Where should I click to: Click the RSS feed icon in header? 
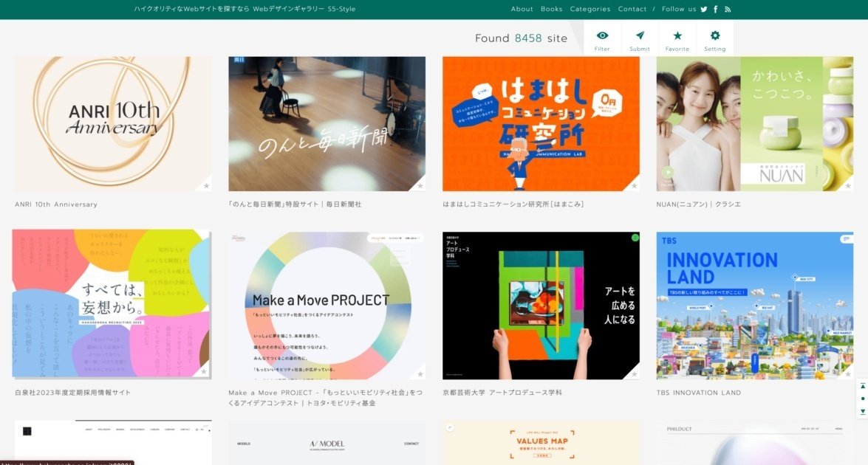(728, 9)
